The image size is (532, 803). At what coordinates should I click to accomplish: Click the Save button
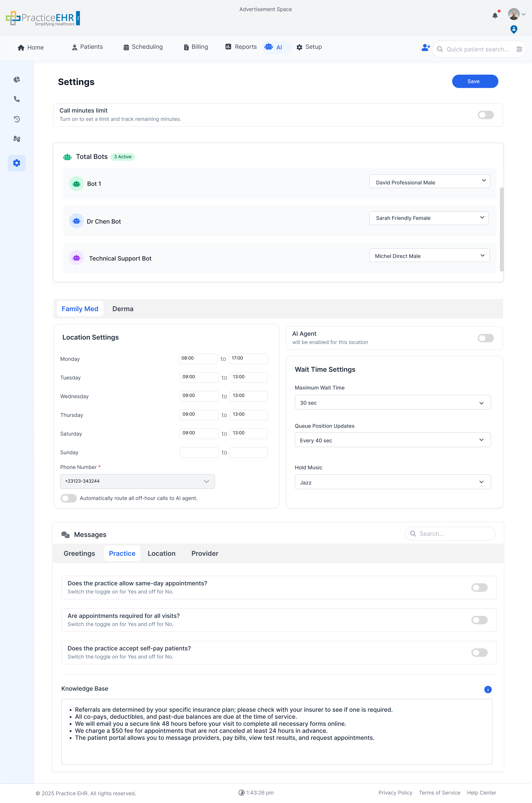(475, 81)
